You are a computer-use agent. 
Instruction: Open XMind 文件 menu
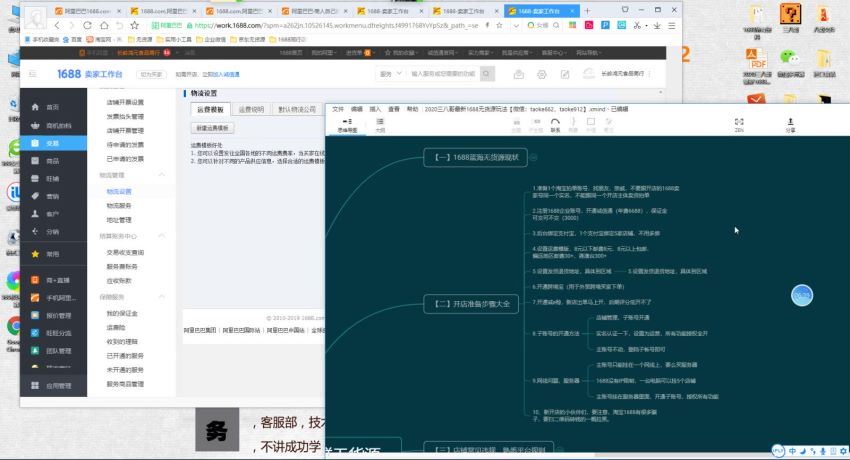point(338,109)
